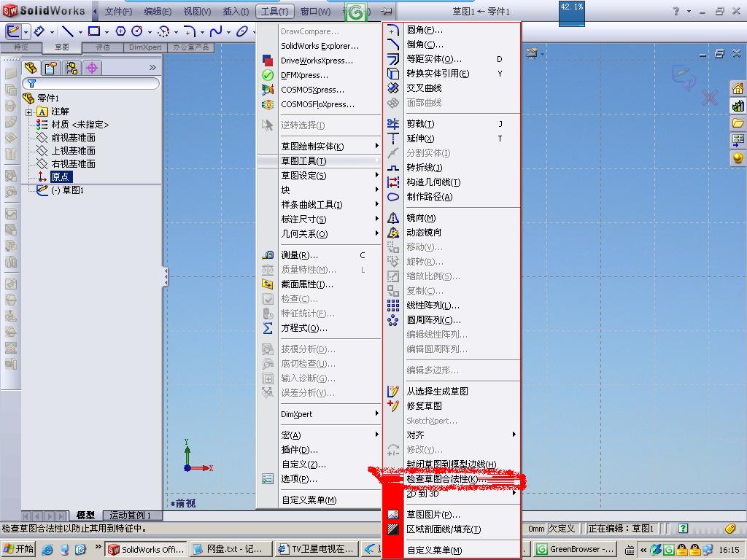Open dropdown arrow next to Line tool
747x560 pixels.
[80, 32]
